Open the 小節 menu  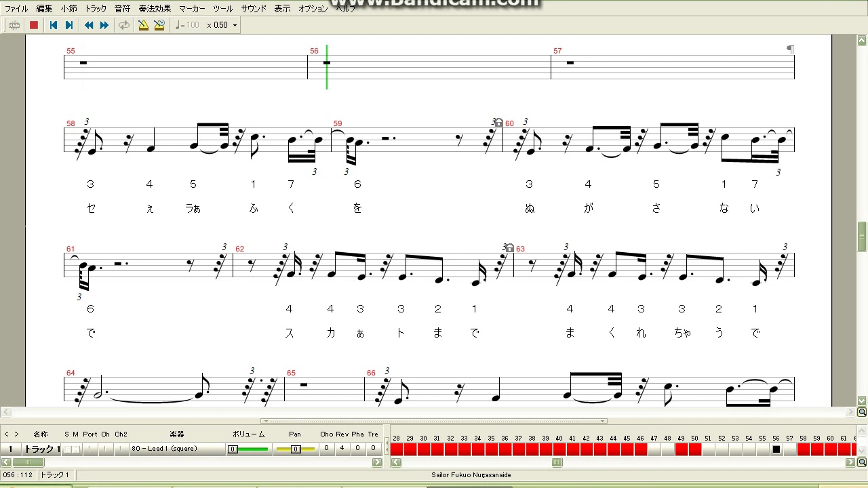(68, 9)
